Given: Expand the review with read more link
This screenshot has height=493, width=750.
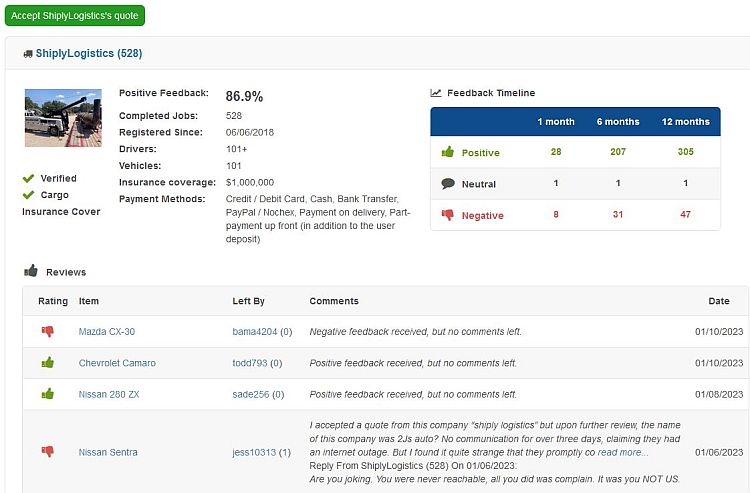Looking at the screenshot, I should (623, 452).
